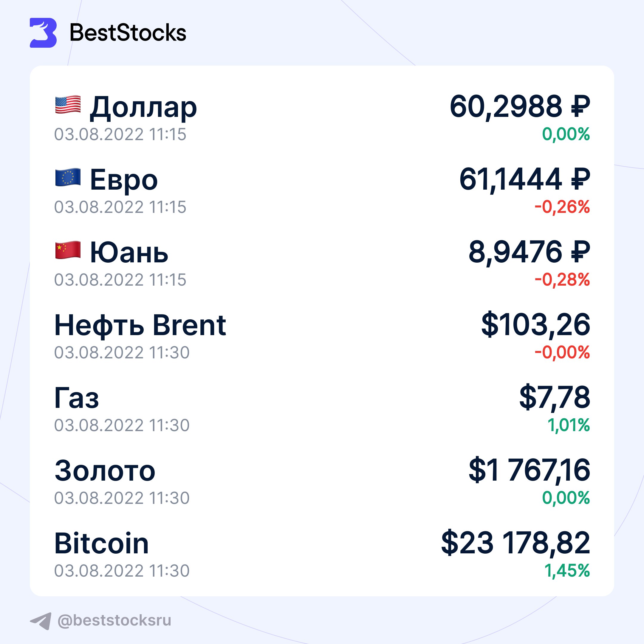Click the BestStocks logo icon
644x644 pixels.
pyautogui.click(x=43, y=33)
